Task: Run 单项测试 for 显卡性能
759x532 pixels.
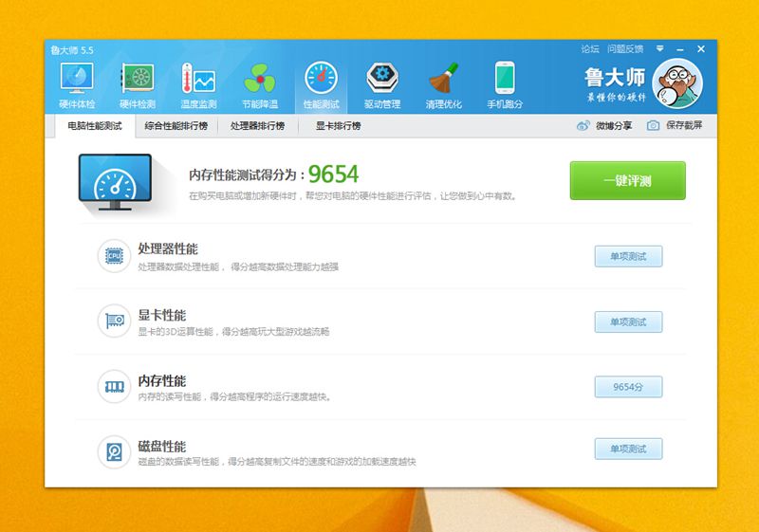Action: [628, 321]
